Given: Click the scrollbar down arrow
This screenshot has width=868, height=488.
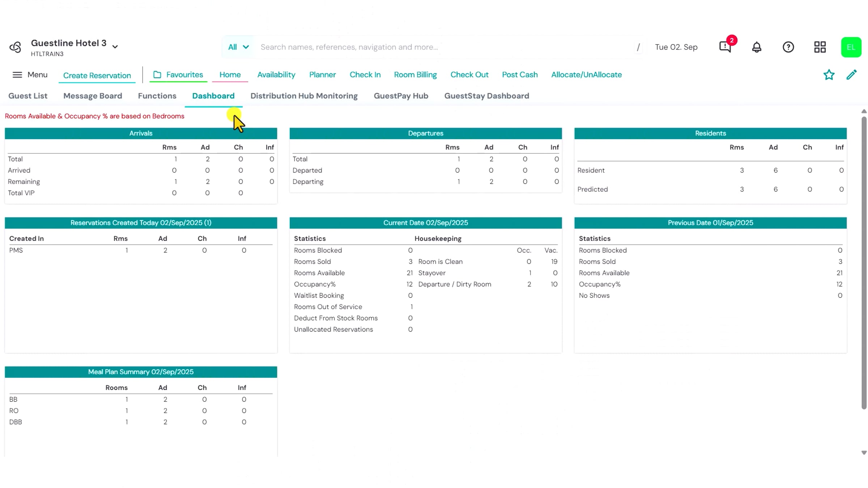Looking at the screenshot, I should [x=864, y=453].
